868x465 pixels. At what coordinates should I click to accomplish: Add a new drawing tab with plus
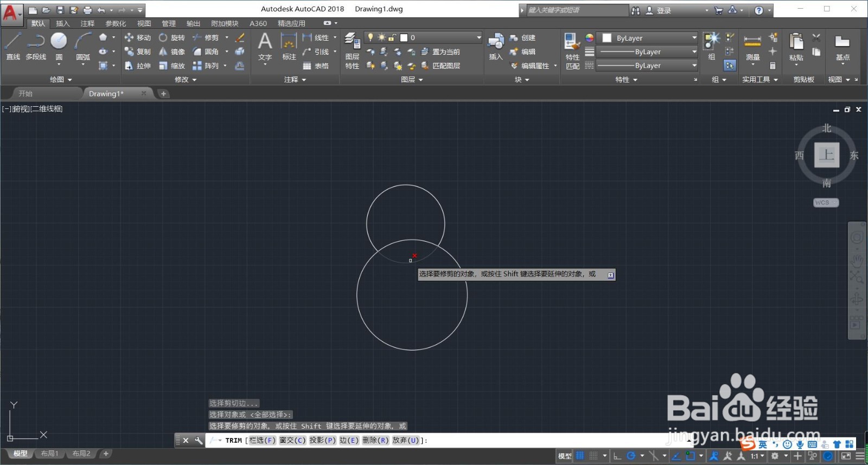[x=163, y=93]
